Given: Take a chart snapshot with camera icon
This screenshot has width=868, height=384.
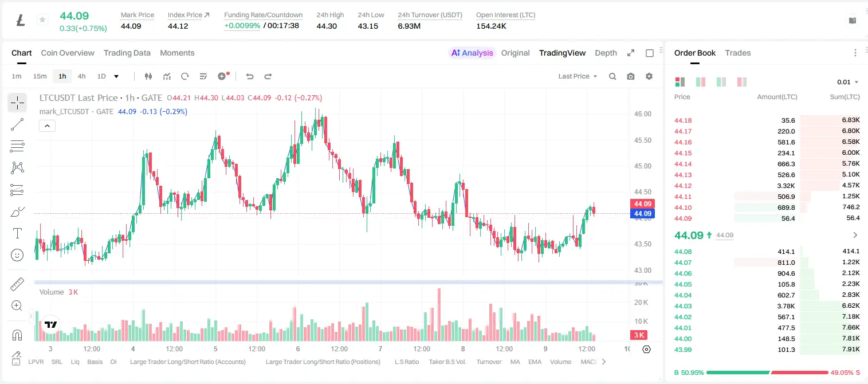Looking at the screenshot, I should tap(631, 76).
